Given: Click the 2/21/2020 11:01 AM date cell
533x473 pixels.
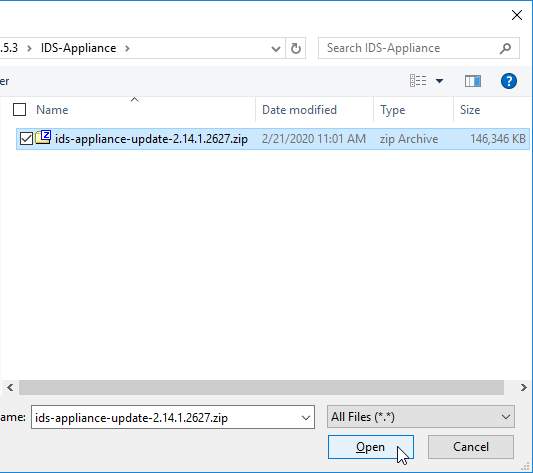Looking at the screenshot, I should pos(313,139).
